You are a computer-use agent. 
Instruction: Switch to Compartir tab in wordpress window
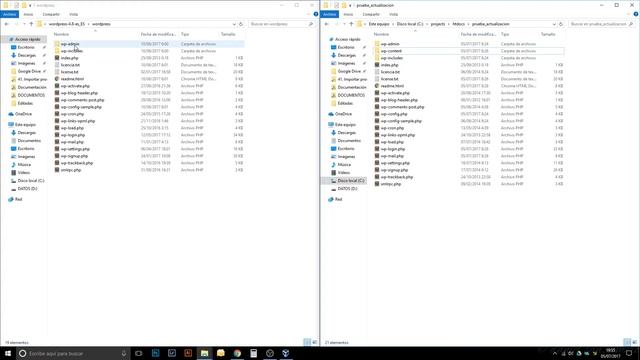pos(51,14)
